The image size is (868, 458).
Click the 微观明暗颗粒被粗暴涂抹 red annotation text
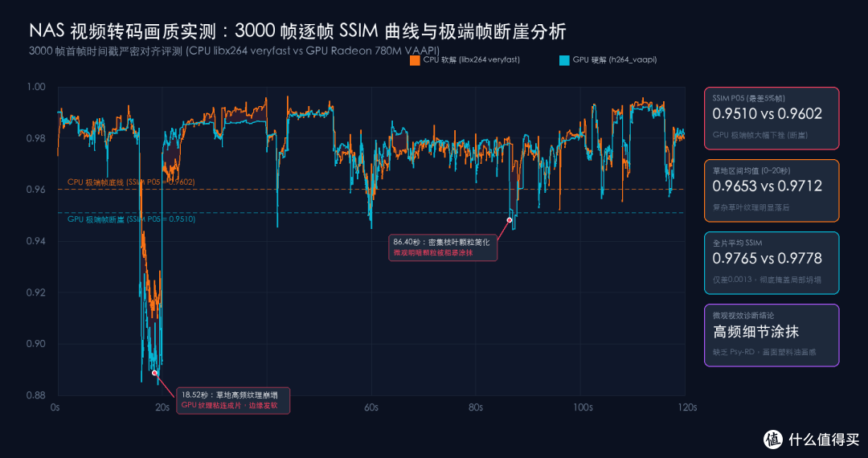(x=432, y=253)
